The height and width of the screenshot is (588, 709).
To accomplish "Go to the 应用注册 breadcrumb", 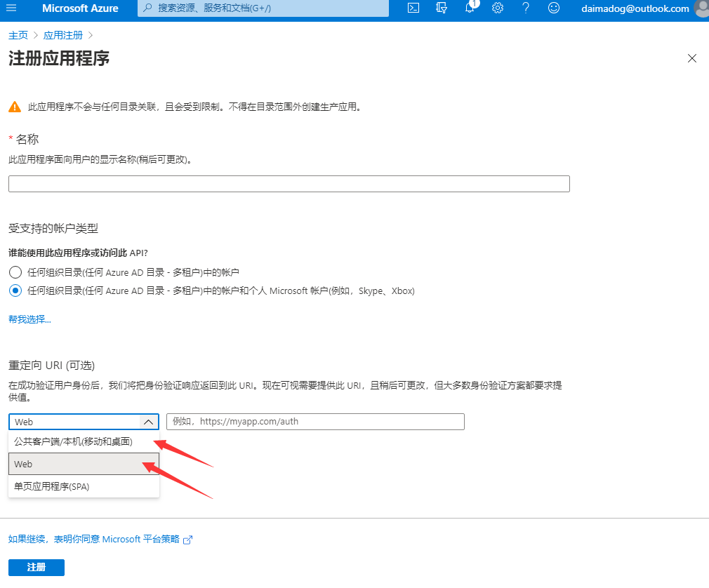I will [63, 35].
